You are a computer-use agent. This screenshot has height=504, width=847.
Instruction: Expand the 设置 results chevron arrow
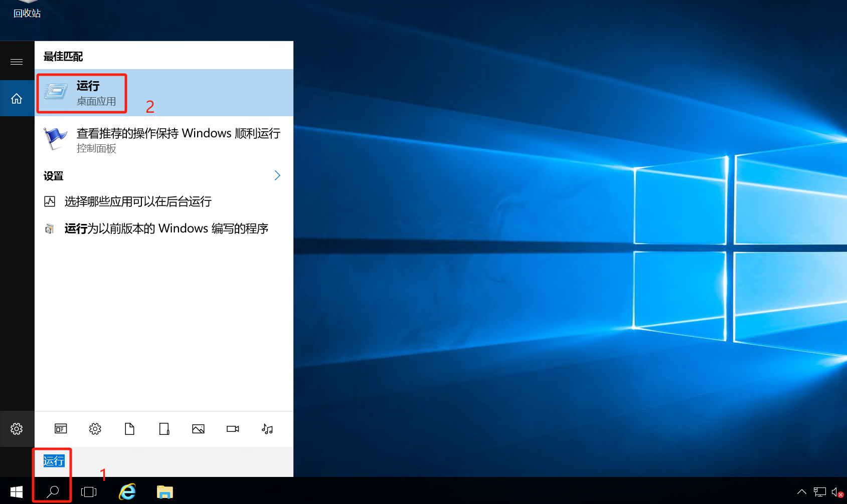tap(277, 175)
